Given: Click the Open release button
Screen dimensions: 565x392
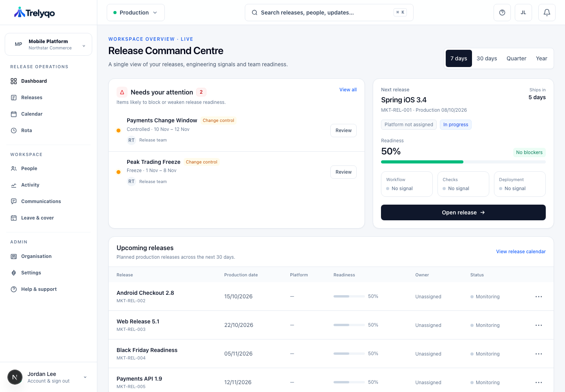Looking at the screenshot, I should point(463,212).
